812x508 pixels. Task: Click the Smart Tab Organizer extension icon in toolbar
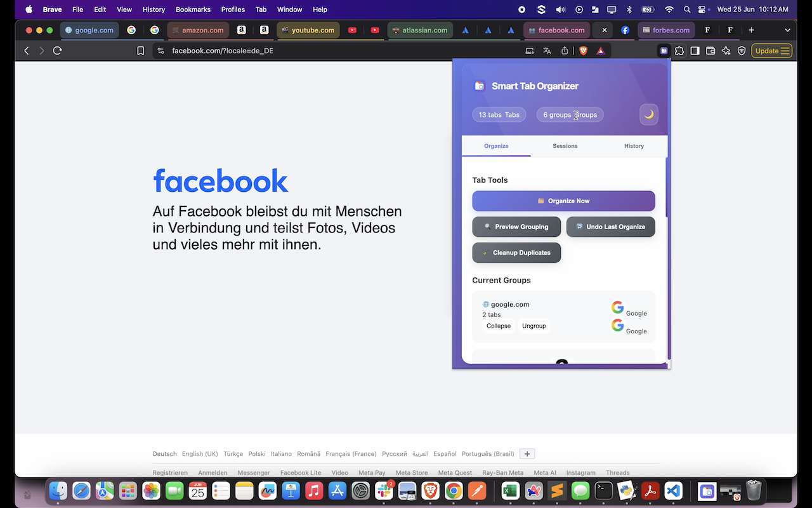[664, 51]
